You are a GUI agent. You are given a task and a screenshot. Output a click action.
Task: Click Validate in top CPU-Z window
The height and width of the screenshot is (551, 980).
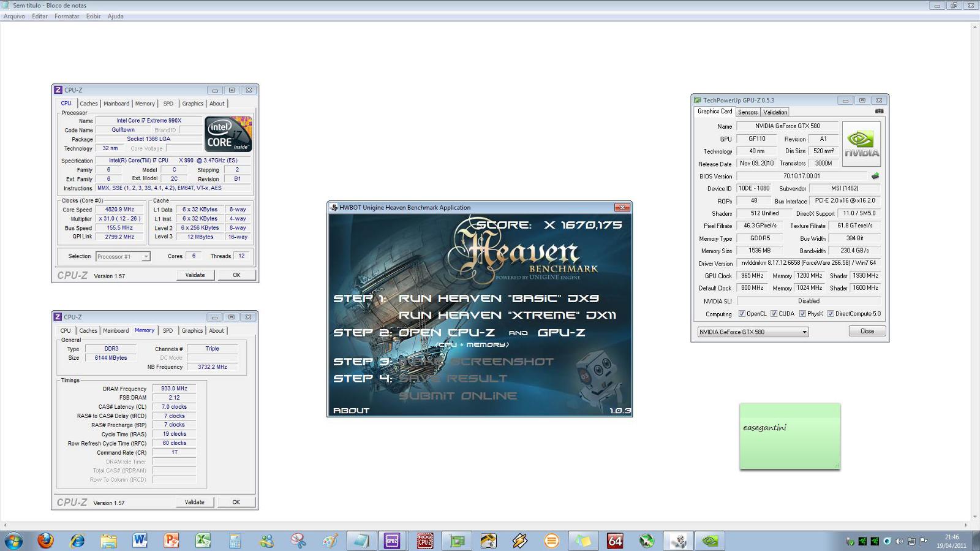[x=195, y=275]
